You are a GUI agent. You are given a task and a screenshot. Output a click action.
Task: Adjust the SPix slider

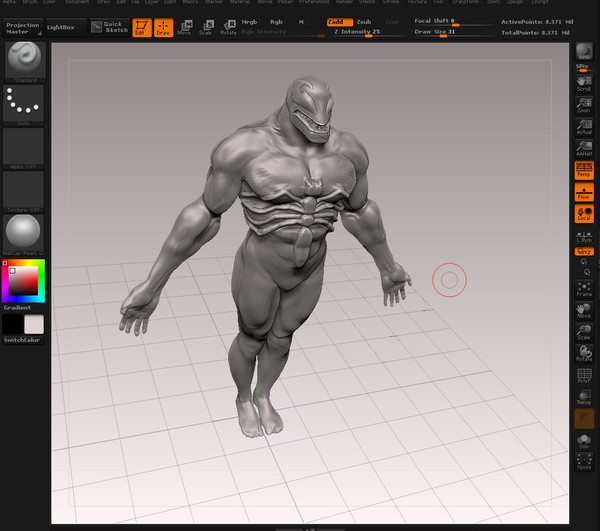tap(584, 68)
